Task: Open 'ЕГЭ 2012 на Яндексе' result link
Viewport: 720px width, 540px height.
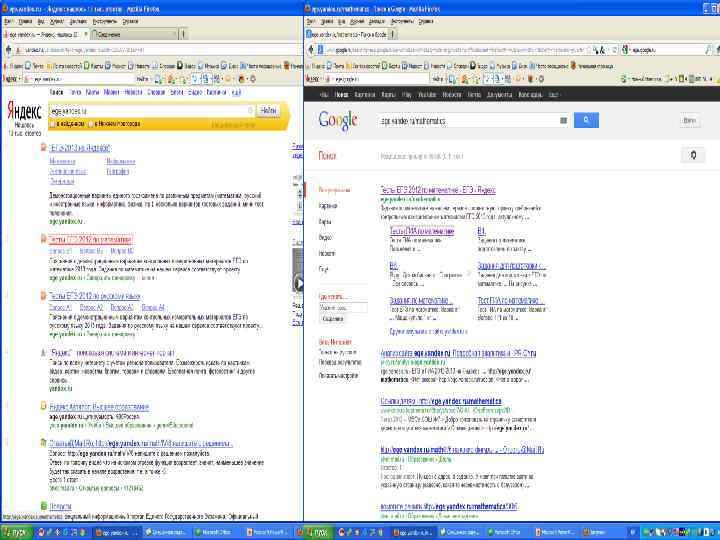Action: pos(80,148)
